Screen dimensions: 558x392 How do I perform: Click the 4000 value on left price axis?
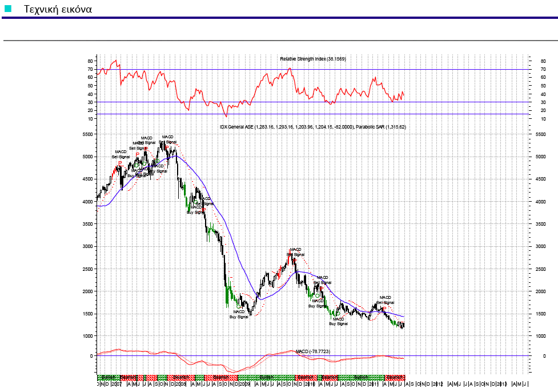[x=87, y=202]
